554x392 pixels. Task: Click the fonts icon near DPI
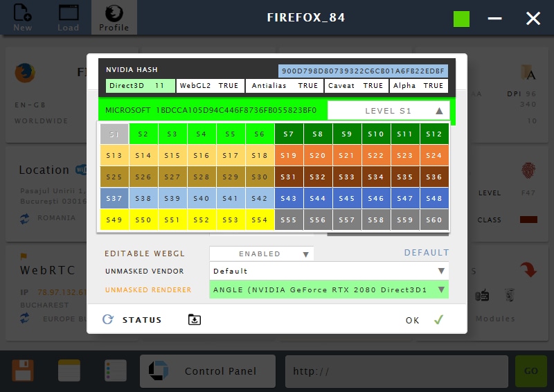528,73
